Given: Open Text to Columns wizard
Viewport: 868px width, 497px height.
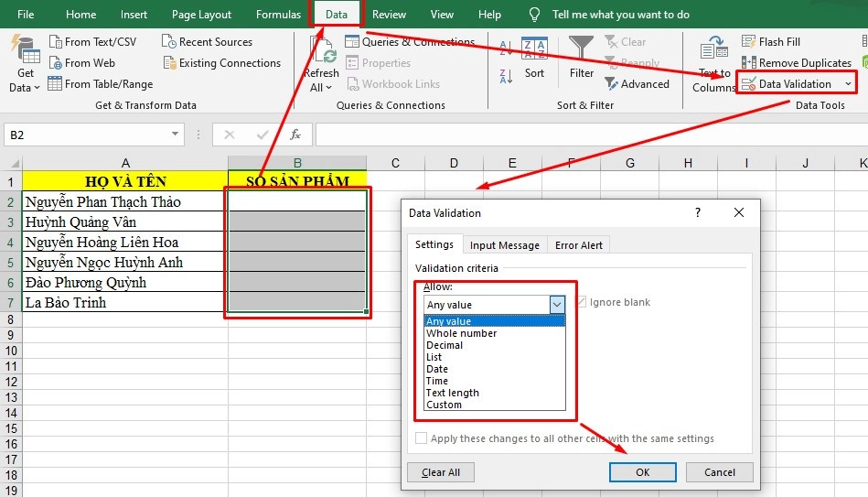Looking at the screenshot, I should 713,64.
